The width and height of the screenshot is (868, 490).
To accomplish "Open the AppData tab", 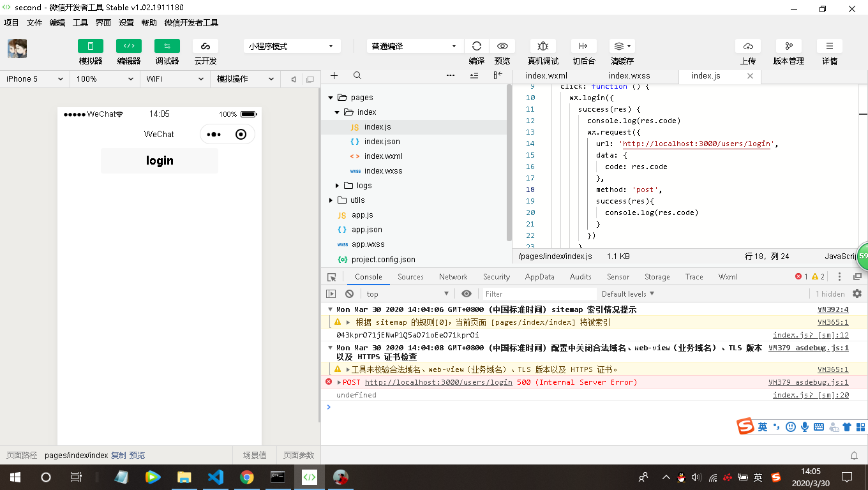I will pyautogui.click(x=540, y=277).
